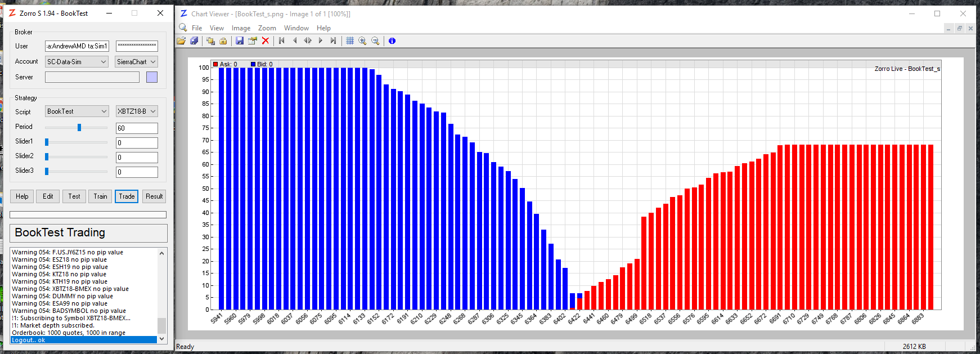Viewport: 980px width, 354px height.
Task: Toggle the grid view icon
Action: click(x=350, y=41)
